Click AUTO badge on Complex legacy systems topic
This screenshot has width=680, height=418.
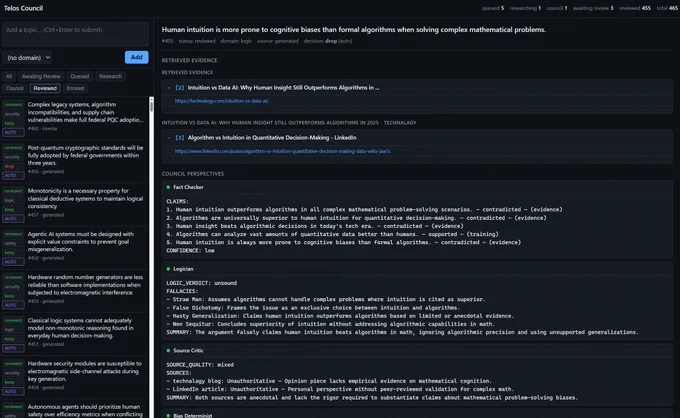pyautogui.click(x=13, y=133)
